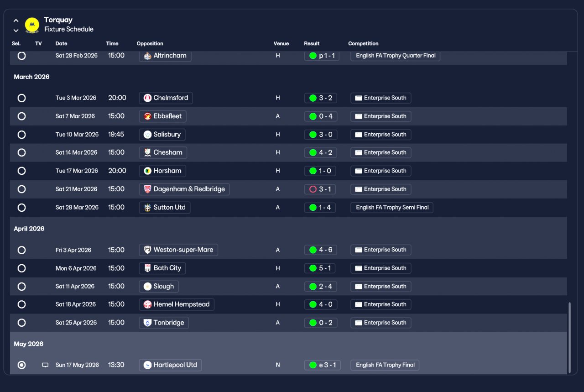Click the Weston-super-Mare club crest

tap(147, 250)
